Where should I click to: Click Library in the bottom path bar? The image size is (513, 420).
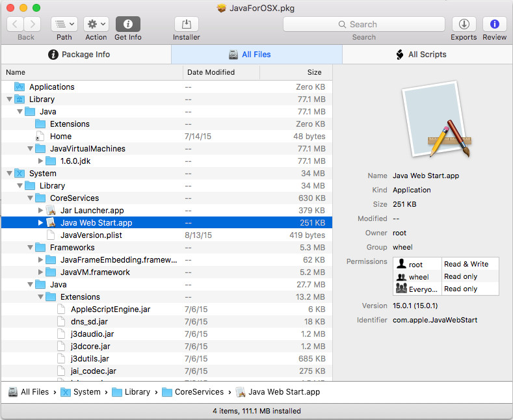(131, 392)
